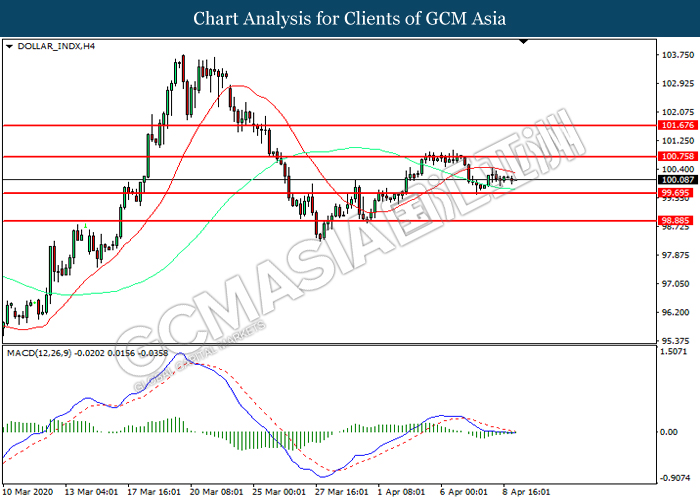Click the 102.925 price axis value
Screen dimensions: 700x500
(678, 83)
